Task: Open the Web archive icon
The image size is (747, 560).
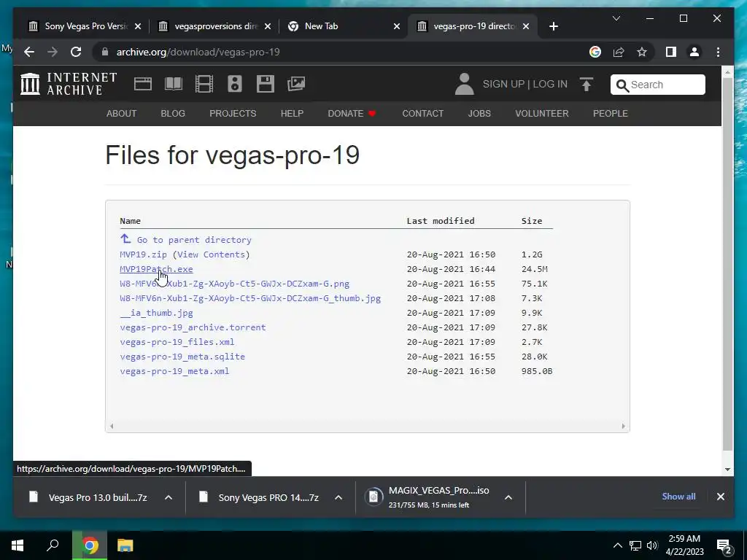Action: [142, 84]
